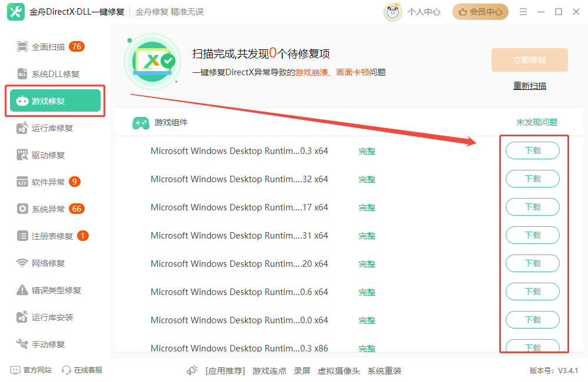Click the 在线客服 headset icon
This screenshot has height=382, width=588.
66,370
